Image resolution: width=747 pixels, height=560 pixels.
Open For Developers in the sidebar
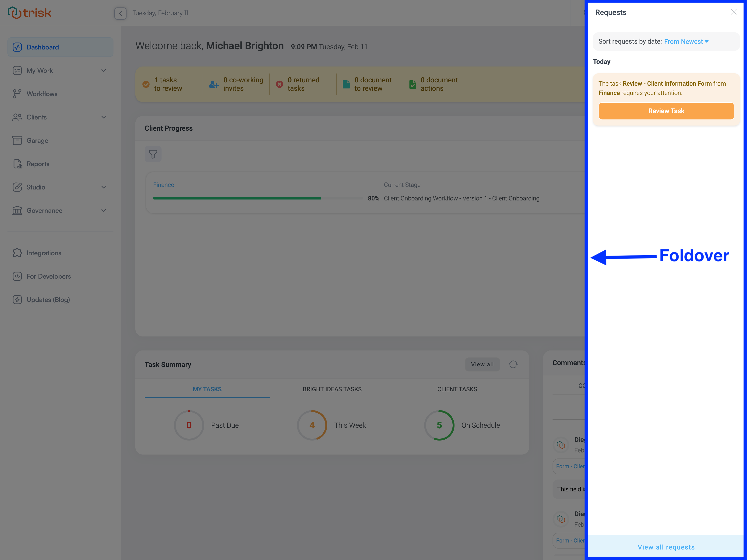tap(60, 276)
